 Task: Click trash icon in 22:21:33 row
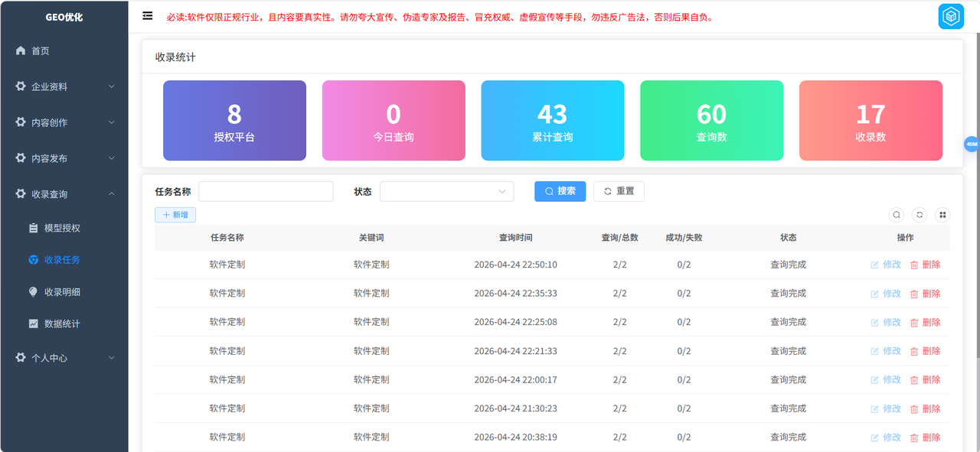click(x=913, y=351)
